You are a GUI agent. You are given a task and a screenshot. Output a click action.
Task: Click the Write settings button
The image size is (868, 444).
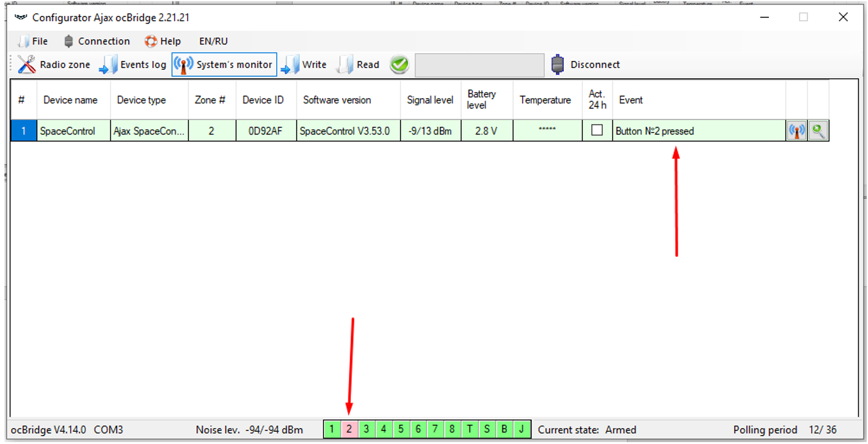pos(304,65)
